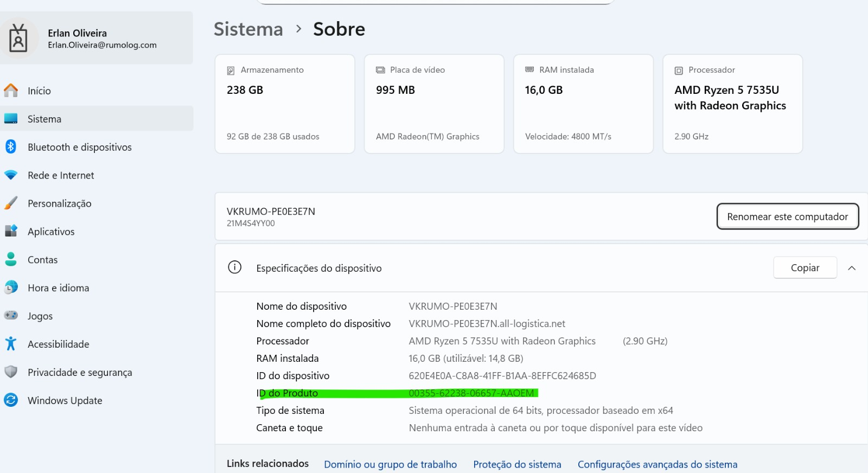Open Hora e idioma settings
The width and height of the screenshot is (868, 473).
97,288
